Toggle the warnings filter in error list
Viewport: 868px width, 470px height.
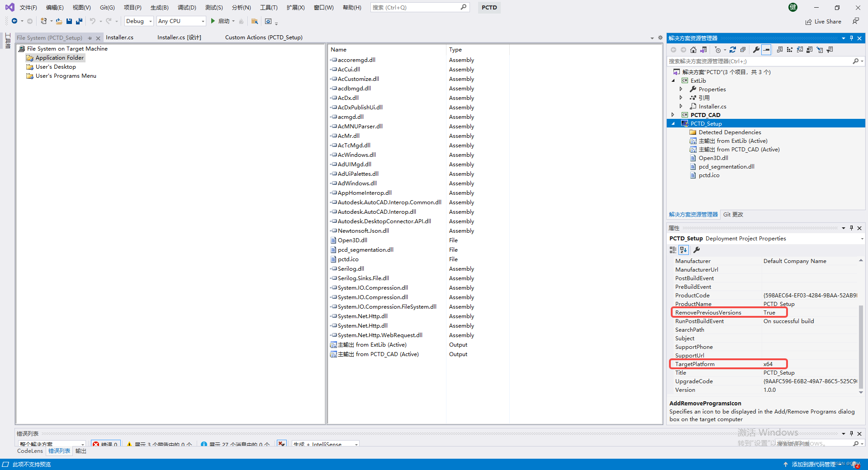(x=159, y=444)
